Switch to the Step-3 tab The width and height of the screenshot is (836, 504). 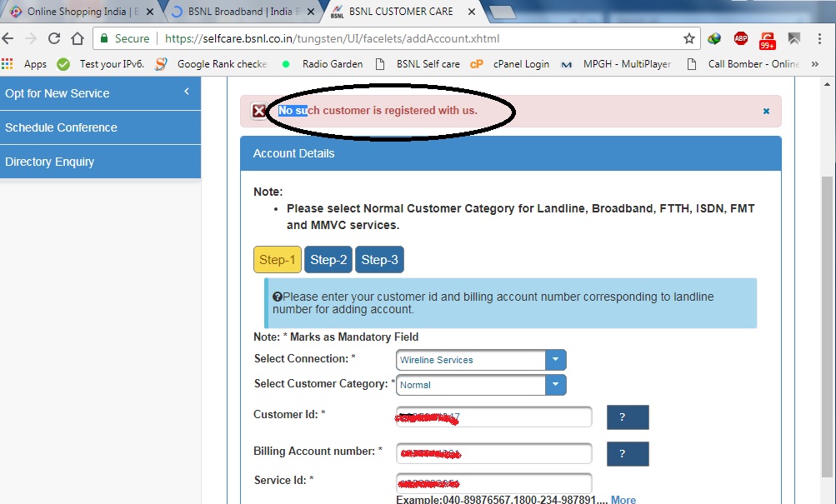click(x=379, y=260)
